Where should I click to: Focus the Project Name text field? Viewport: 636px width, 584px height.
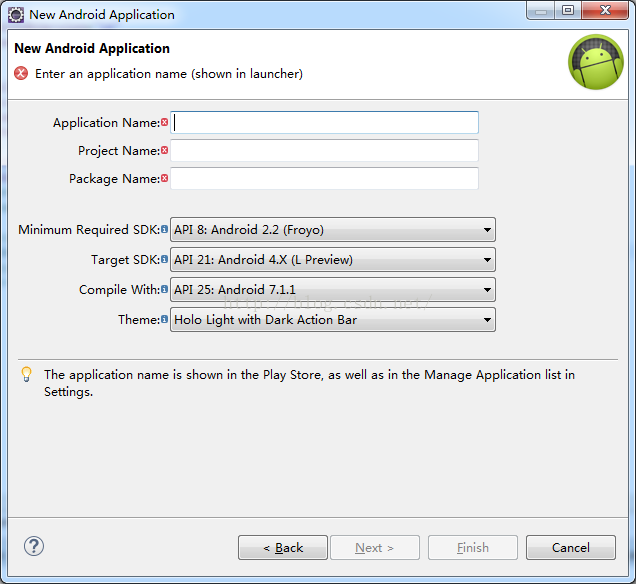coord(324,150)
